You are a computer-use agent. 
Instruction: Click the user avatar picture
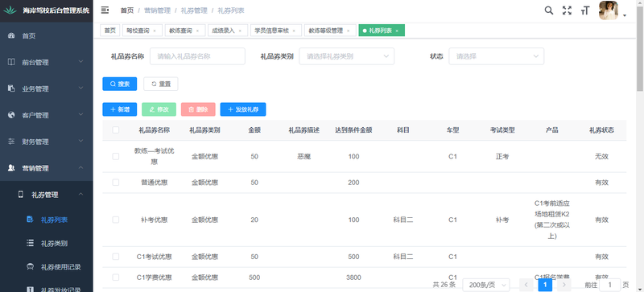click(609, 10)
